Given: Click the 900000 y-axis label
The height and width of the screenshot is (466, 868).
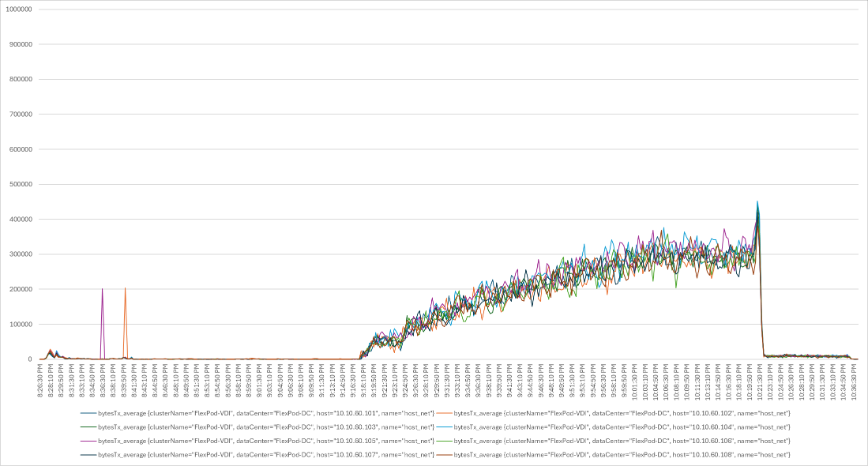Looking at the screenshot, I should 21,44.
